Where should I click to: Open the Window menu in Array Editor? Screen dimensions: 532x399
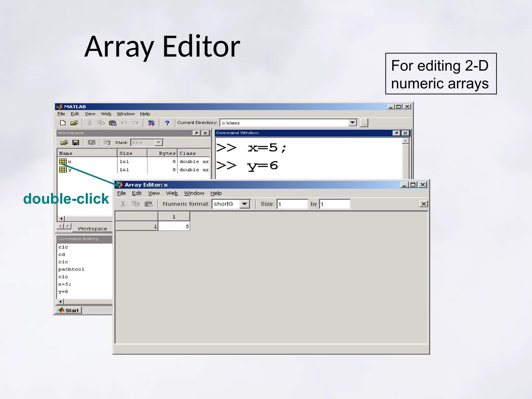(x=194, y=193)
